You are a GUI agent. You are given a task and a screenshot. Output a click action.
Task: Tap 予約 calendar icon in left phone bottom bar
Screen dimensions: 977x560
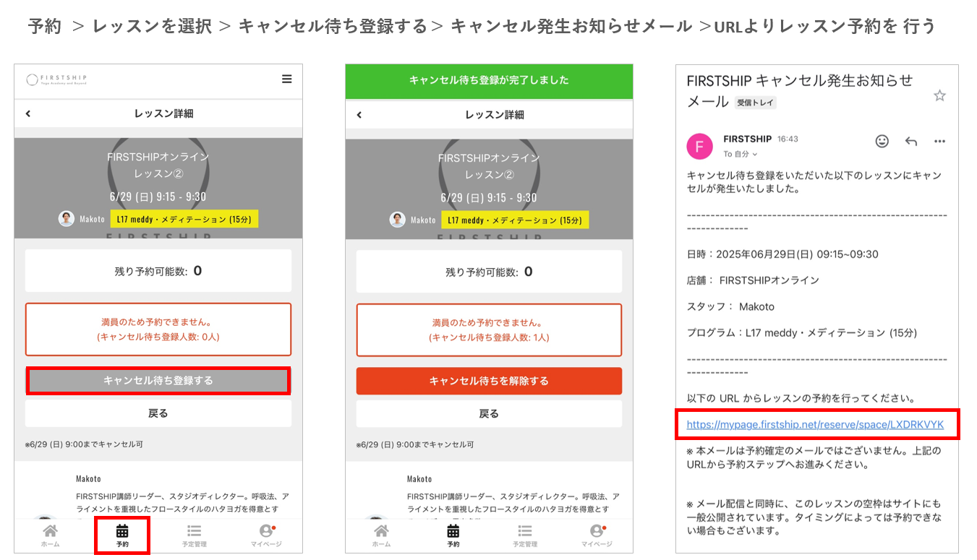coord(122,535)
